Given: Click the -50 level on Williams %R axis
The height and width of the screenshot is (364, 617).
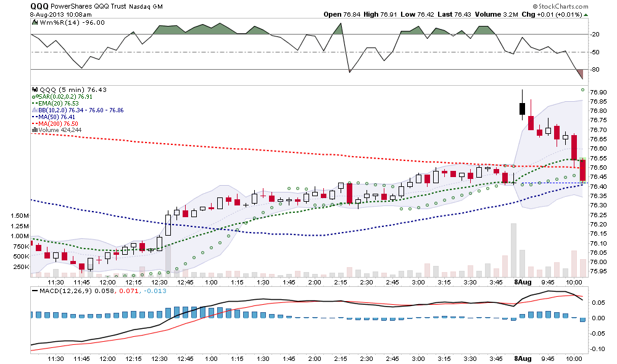Looking at the screenshot, I should 595,52.
